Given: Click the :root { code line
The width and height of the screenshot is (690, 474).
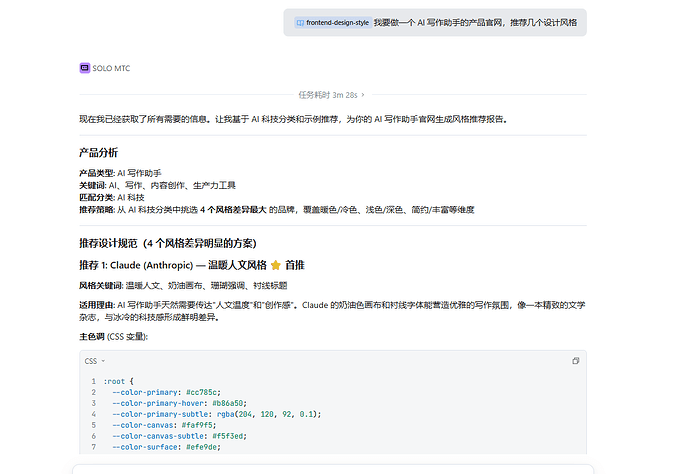Looking at the screenshot, I should click(x=118, y=381).
